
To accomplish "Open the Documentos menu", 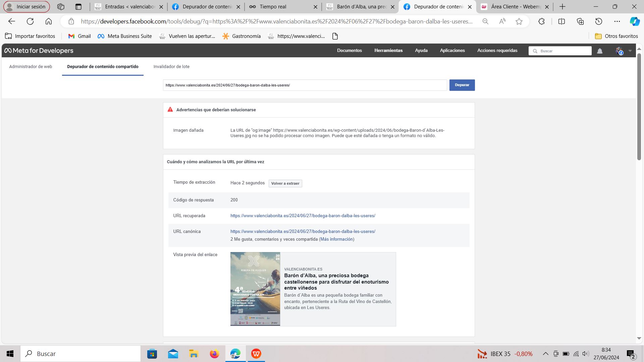I will pos(350,51).
